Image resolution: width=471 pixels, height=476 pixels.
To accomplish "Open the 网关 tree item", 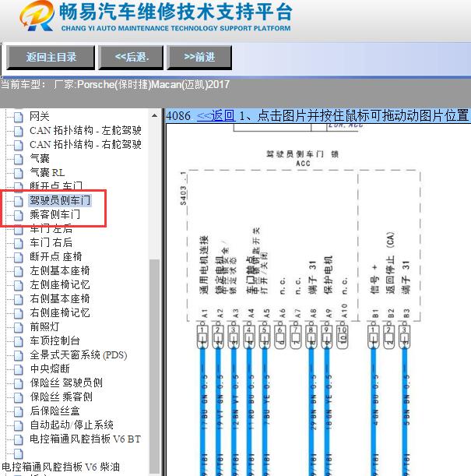I will tap(40, 116).
